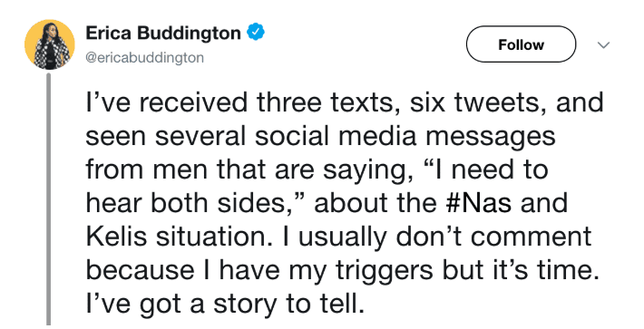Open Erica Buddington's profile picture
This screenshot has width=644, height=329.
[50, 44]
